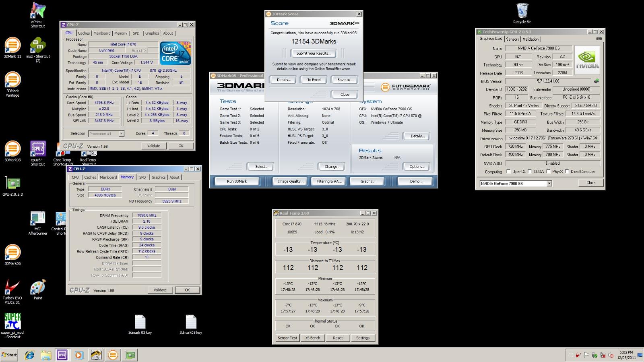Open Paint desktop icon

38,290
